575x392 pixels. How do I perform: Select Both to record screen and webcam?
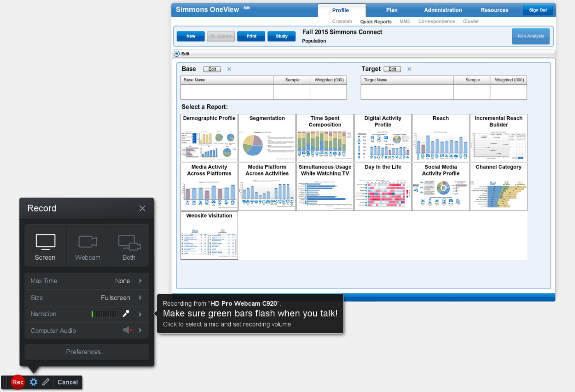click(x=129, y=245)
